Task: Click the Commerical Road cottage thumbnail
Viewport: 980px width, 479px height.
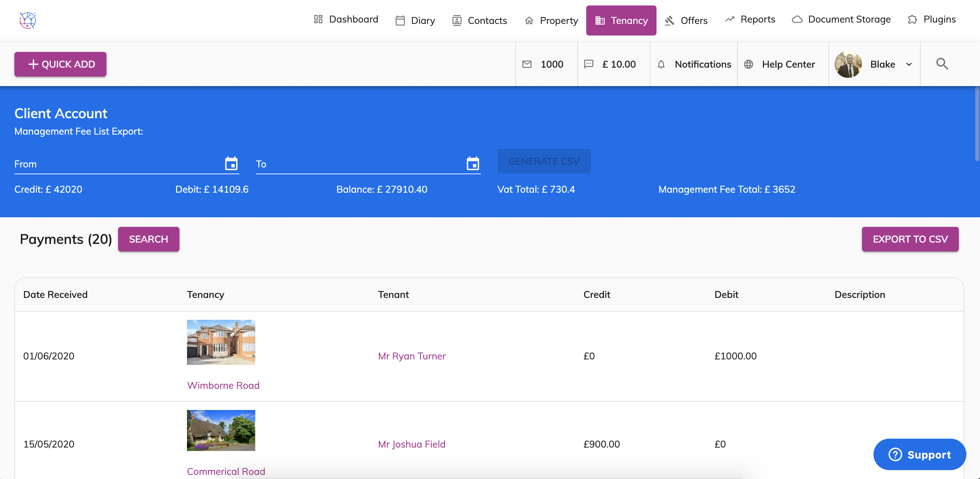Action: tap(221, 430)
